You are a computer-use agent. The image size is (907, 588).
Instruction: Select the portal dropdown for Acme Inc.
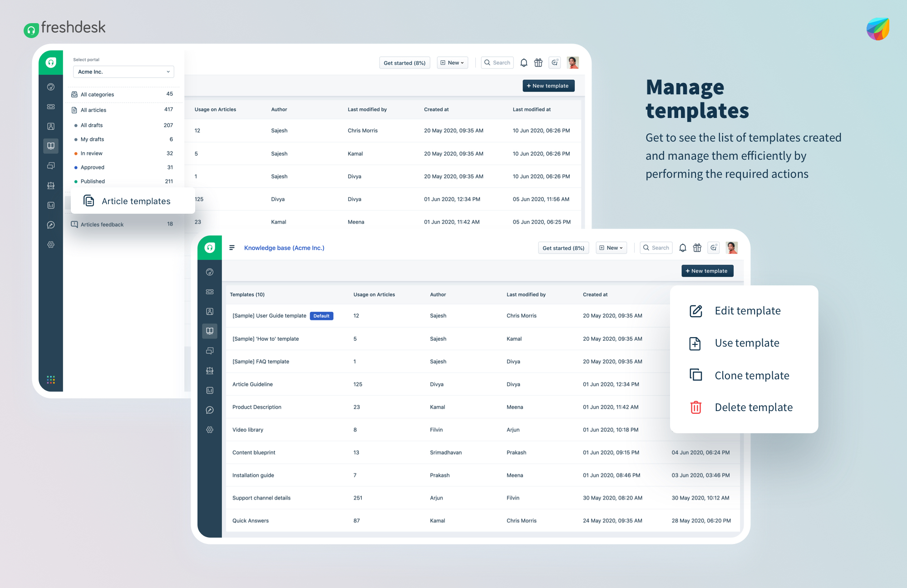tap(121, 71)
